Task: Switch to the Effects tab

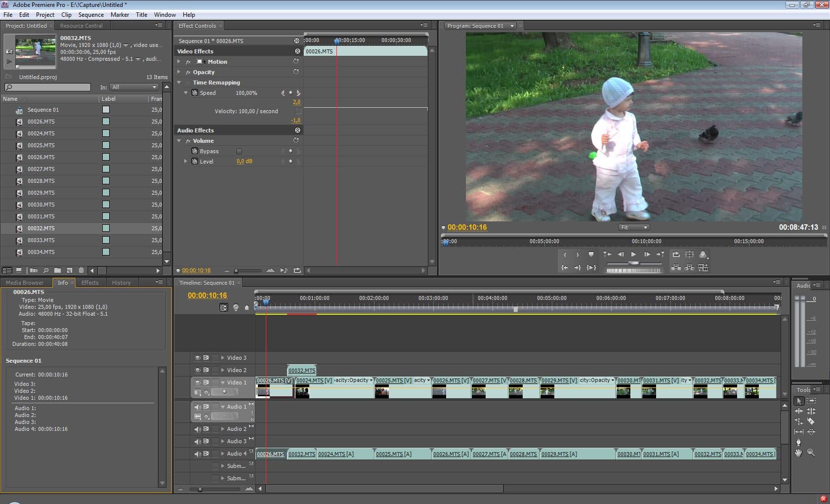Action: coord(90,283)
